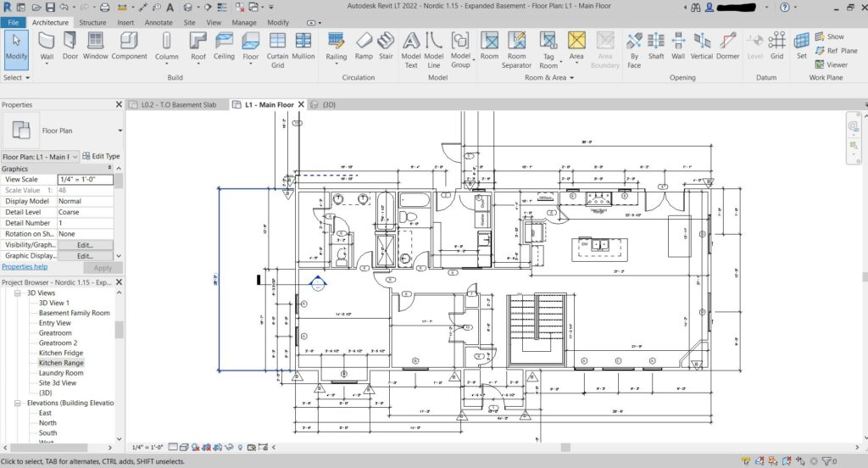Select the Laundry Room view item

pos(61,373)
